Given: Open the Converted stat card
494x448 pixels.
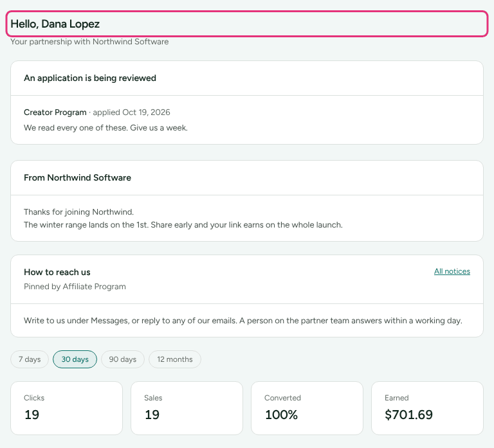Looking at the screenshot, I should coord(307,408).
